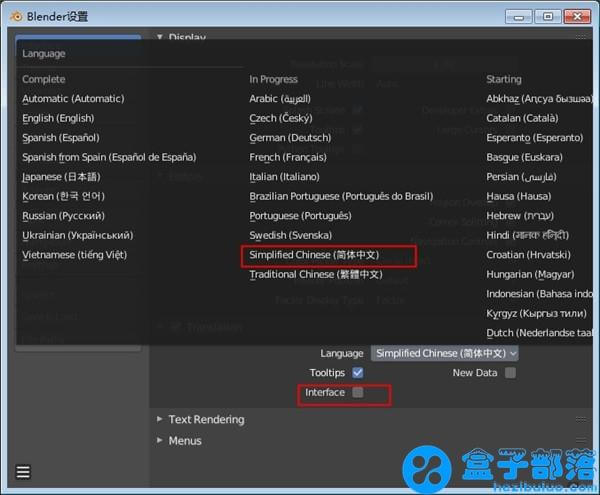This screenshot has height=495, width=600.
Task: Choose Esperanto (Esperanto) language
Action: pos(535,138)
